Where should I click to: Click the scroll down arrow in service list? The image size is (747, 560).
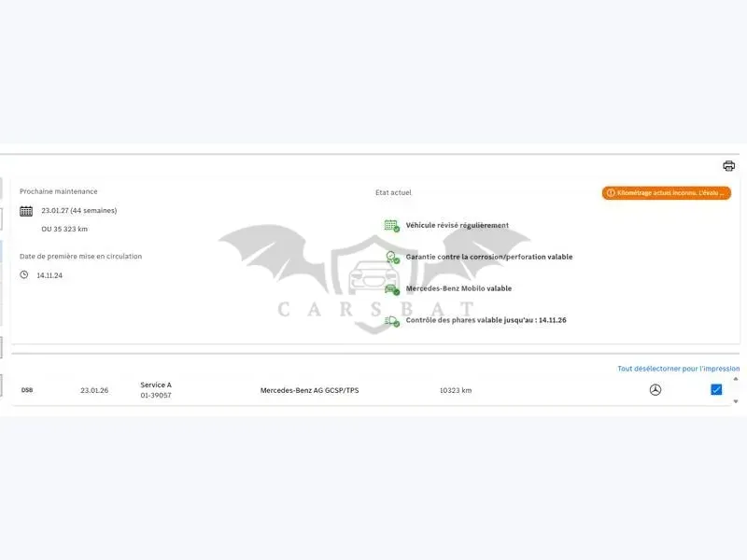coord(736,401)
